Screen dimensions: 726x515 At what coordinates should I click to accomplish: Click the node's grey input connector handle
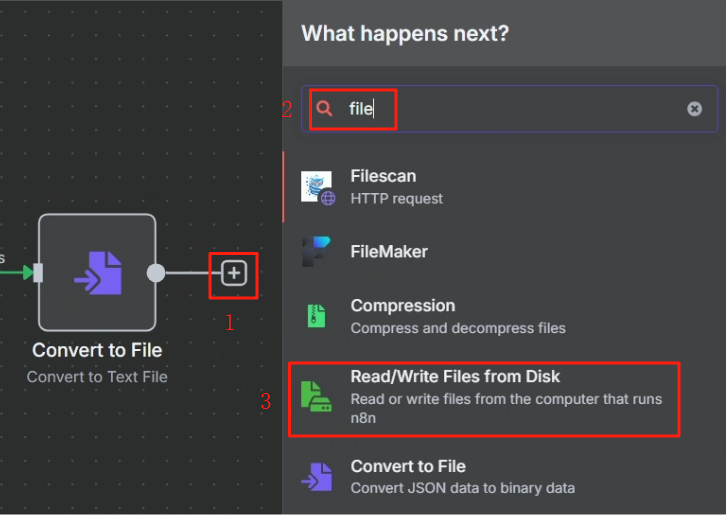38,272
